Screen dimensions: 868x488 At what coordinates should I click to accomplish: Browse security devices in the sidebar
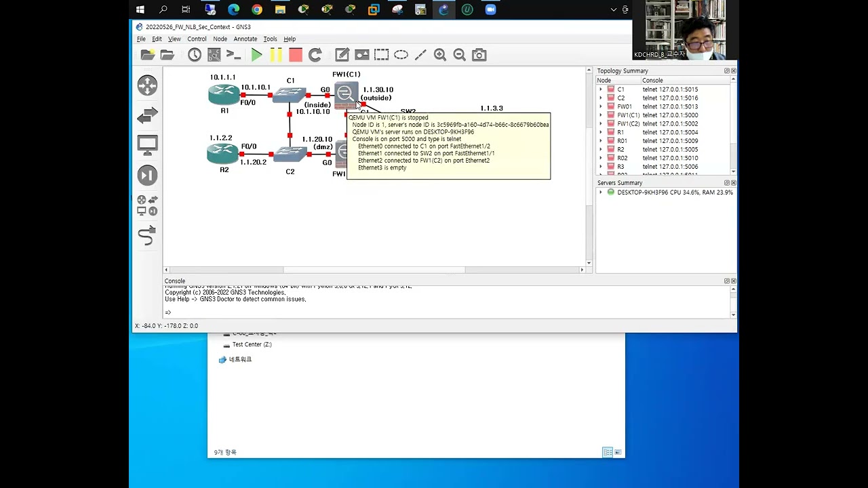click(147, 175)
